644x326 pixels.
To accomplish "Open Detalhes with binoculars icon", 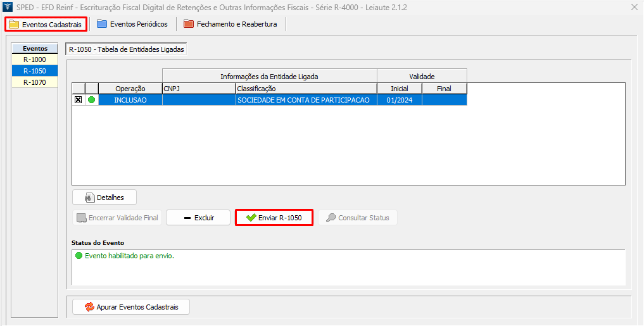I will pyautogui.click(x=104, y=197).
